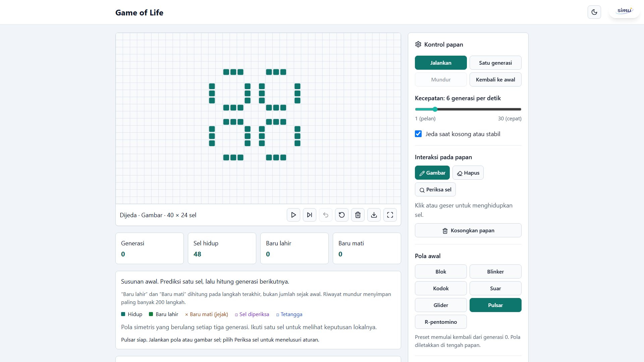Click the Kosongkan papan button
Image resolution: width=644 pixels, height=362 pixels.
tap(468, 230)
